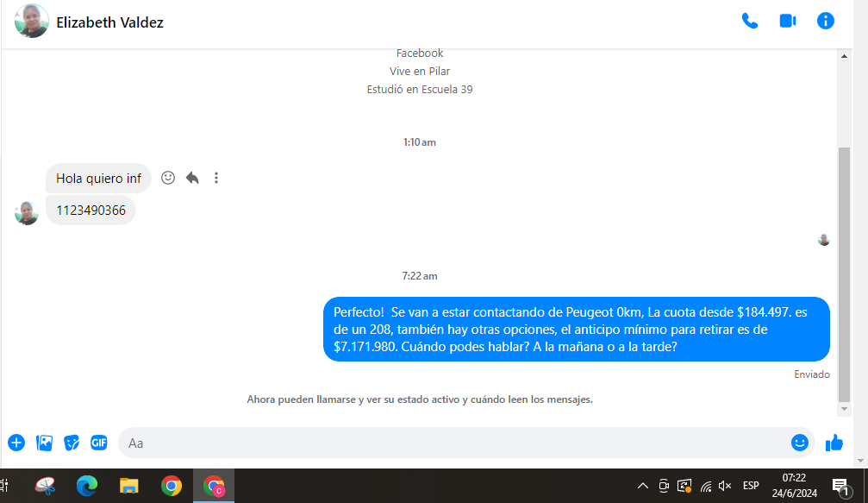The height and width of the screenshot is (503, 868).
Task: Open Microsoft Edge from the taskbar
Action: click(87, 486)
